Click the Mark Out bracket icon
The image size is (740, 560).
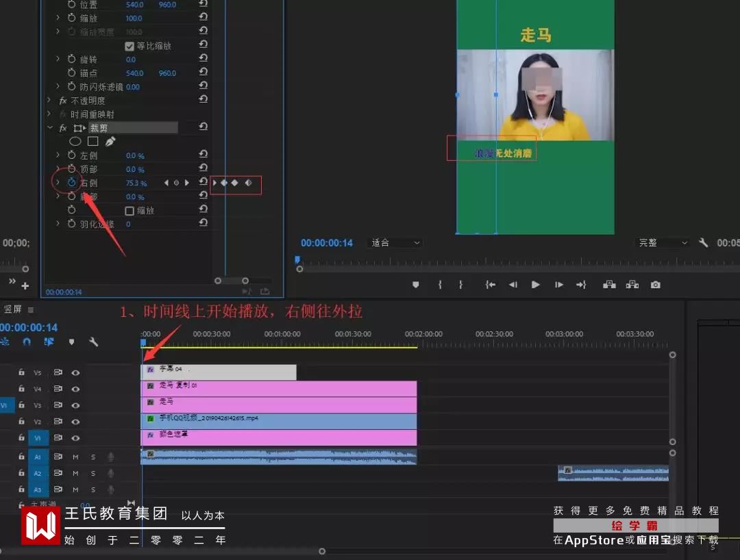coord(460,285)
